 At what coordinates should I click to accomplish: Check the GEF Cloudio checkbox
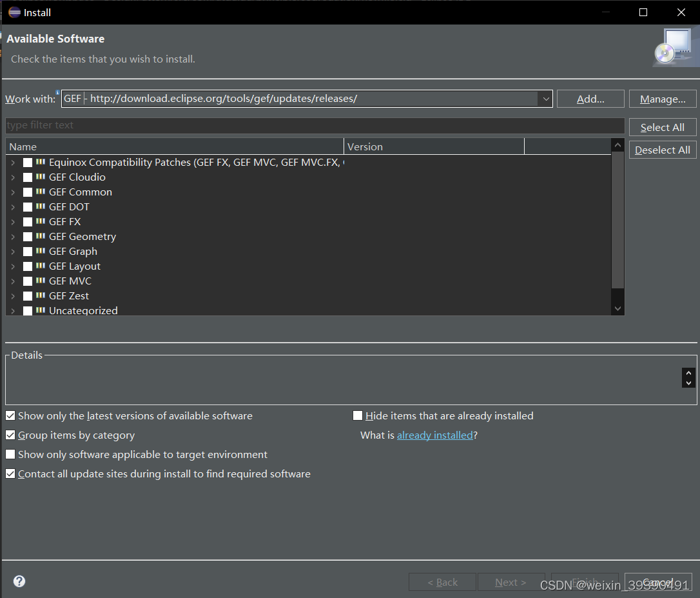tap(28, 177)
